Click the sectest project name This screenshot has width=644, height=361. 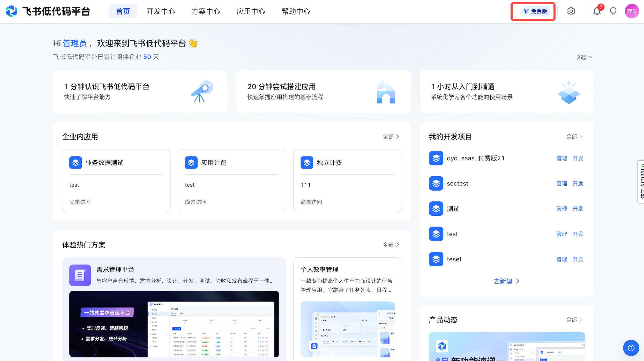(x=458, y=184)
